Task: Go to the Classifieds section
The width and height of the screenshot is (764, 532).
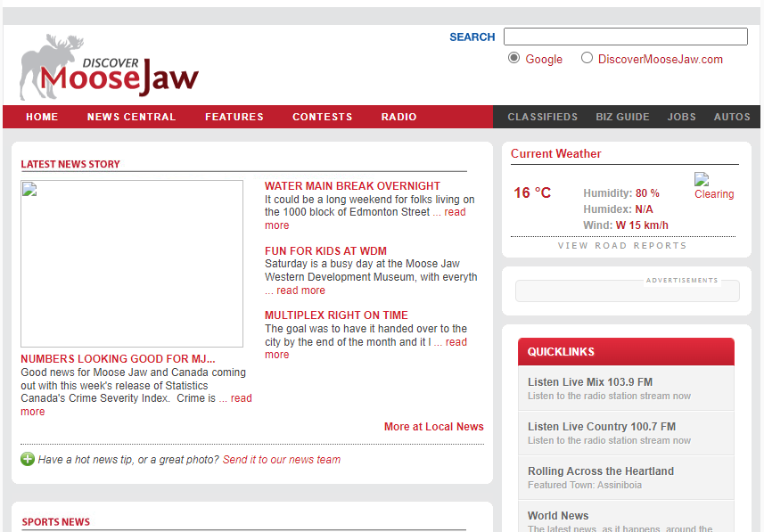Action: 542,117
